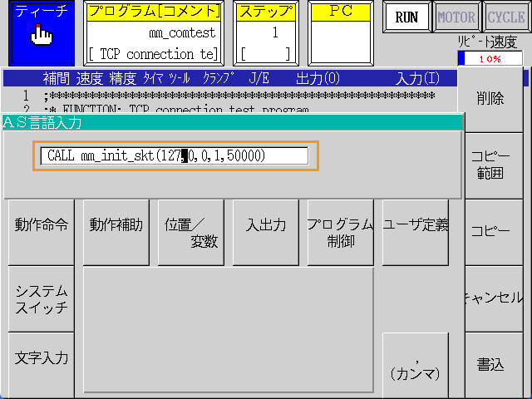Open the Position/Variable (位置/変数) category
Screen dimensions: 532x399
pos(191,232)
